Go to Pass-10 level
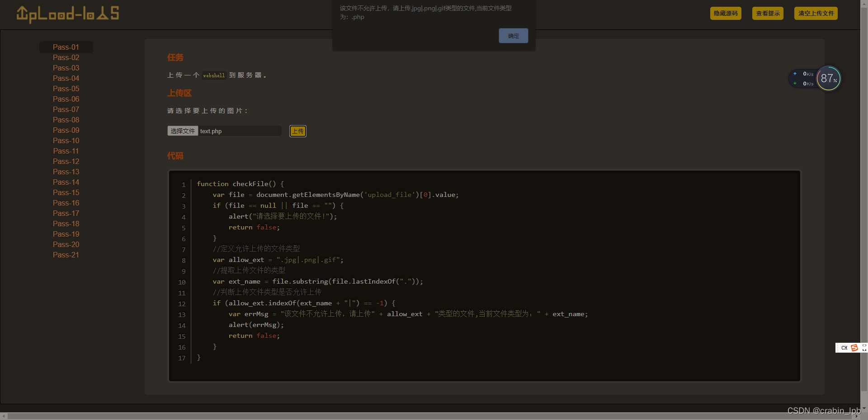The width and height of the screenshot is (868, 420). pos(66,140)
